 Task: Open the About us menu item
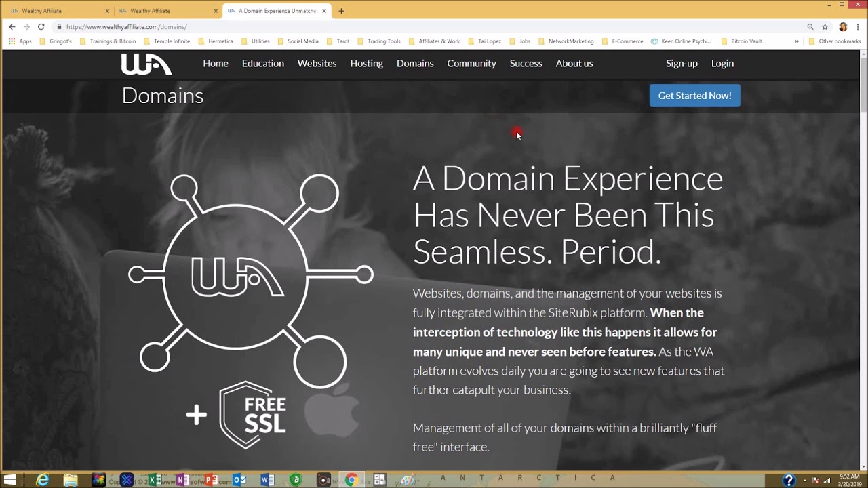[x=574, y=64]
